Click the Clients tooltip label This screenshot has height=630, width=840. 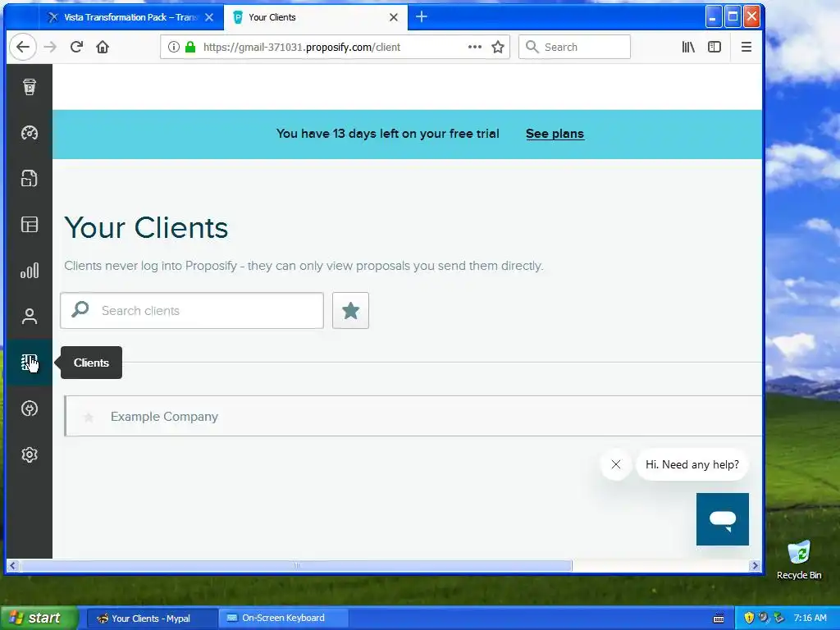91,363
